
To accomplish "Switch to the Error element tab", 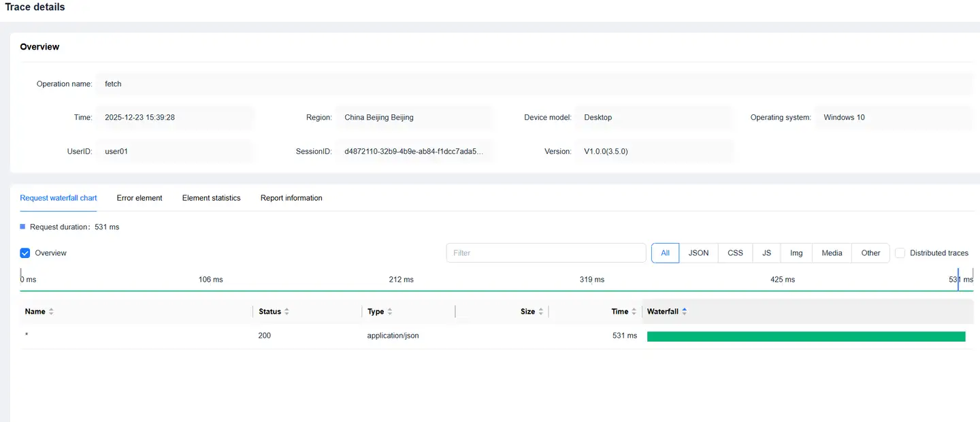I will click(140, 198).
